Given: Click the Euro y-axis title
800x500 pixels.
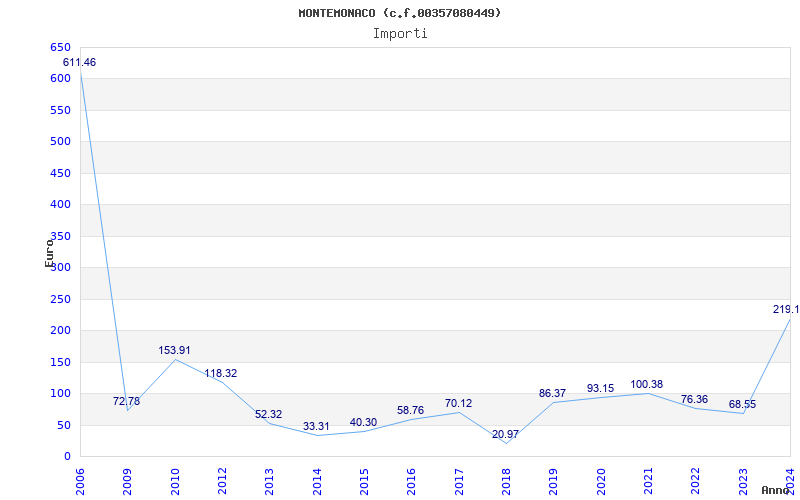Looking at the screenshot, I should (49, 253).
